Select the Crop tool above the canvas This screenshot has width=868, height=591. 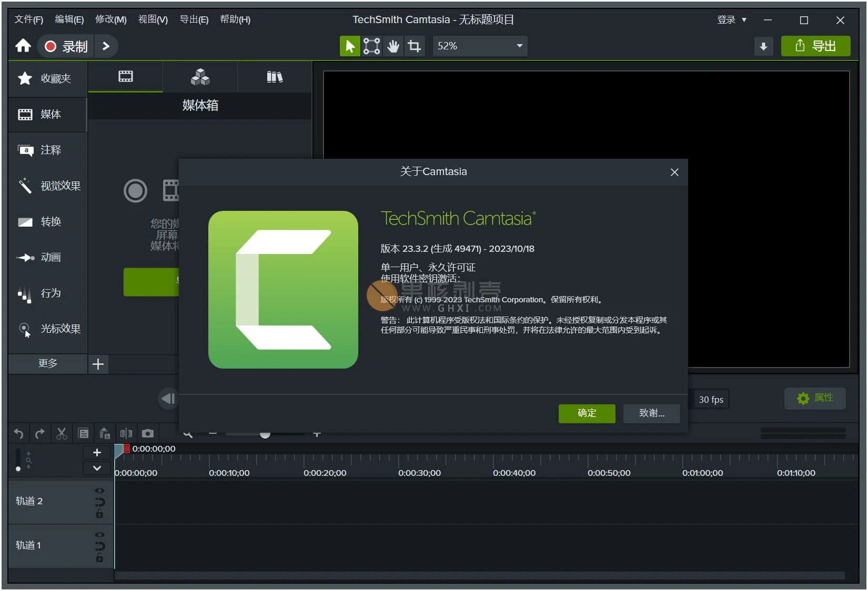pyautogui.click(x=415, y=46)
